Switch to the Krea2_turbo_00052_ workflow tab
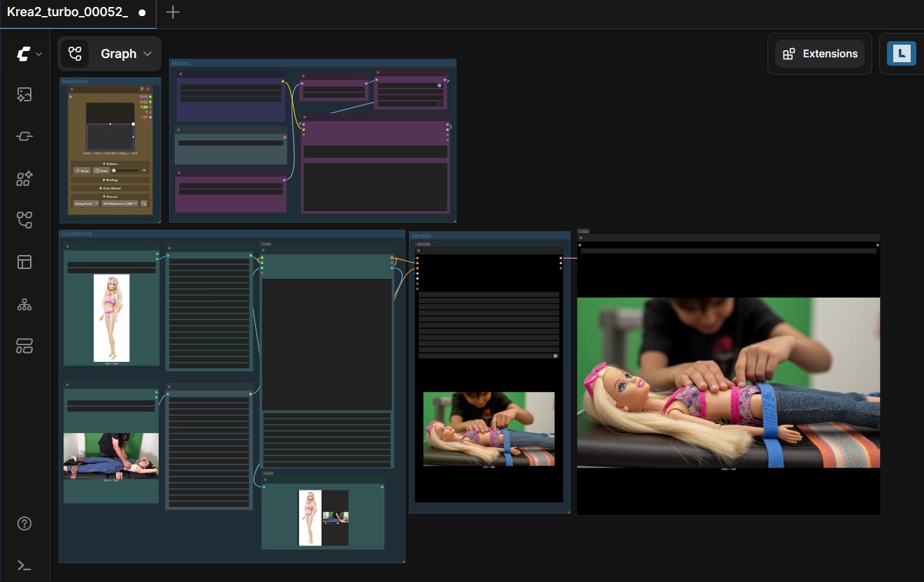924x582 pixels. tap(68, 13)
